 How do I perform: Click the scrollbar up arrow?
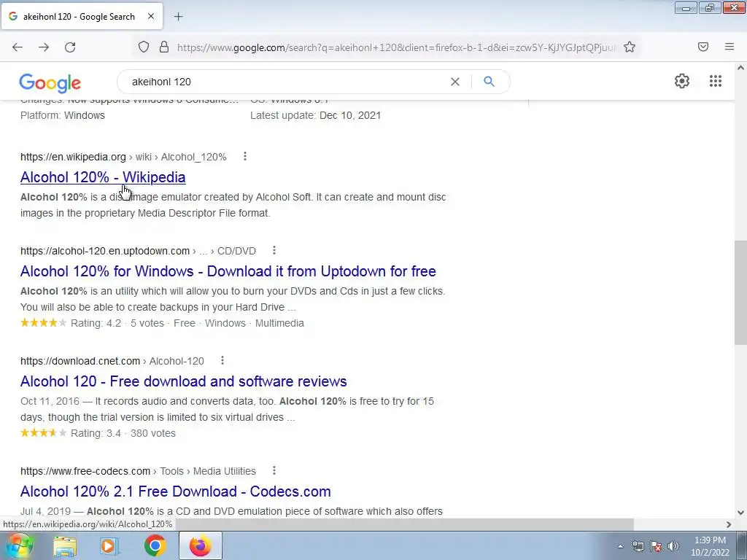[x=740, y=68]
